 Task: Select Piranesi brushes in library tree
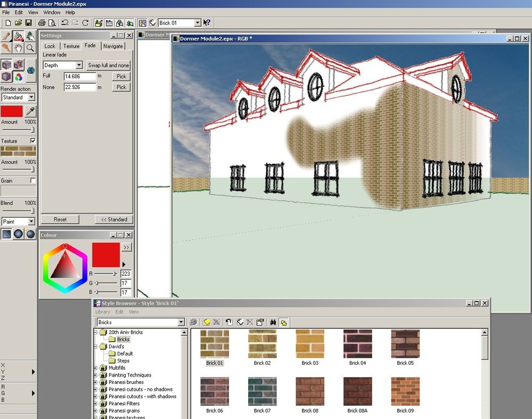[x=126, y=382]
